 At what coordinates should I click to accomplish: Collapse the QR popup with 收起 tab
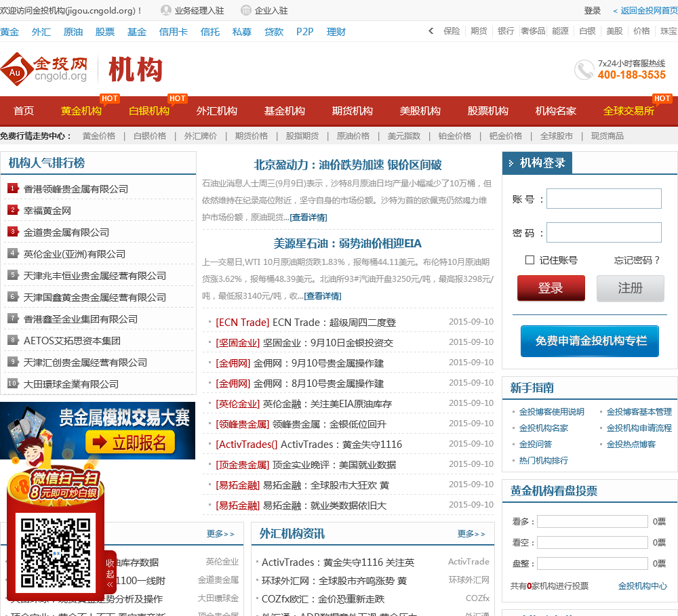coord(111,573)
